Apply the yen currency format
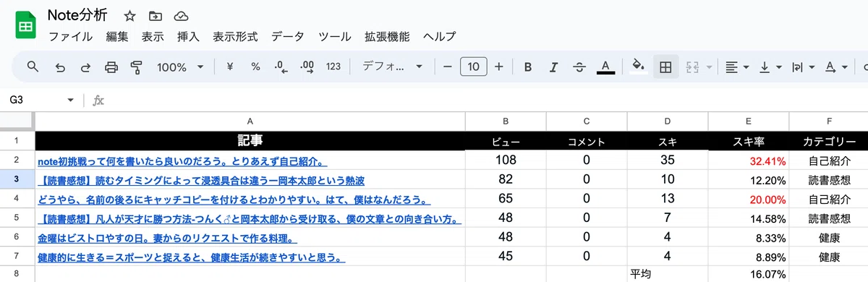 click(230, 67)
